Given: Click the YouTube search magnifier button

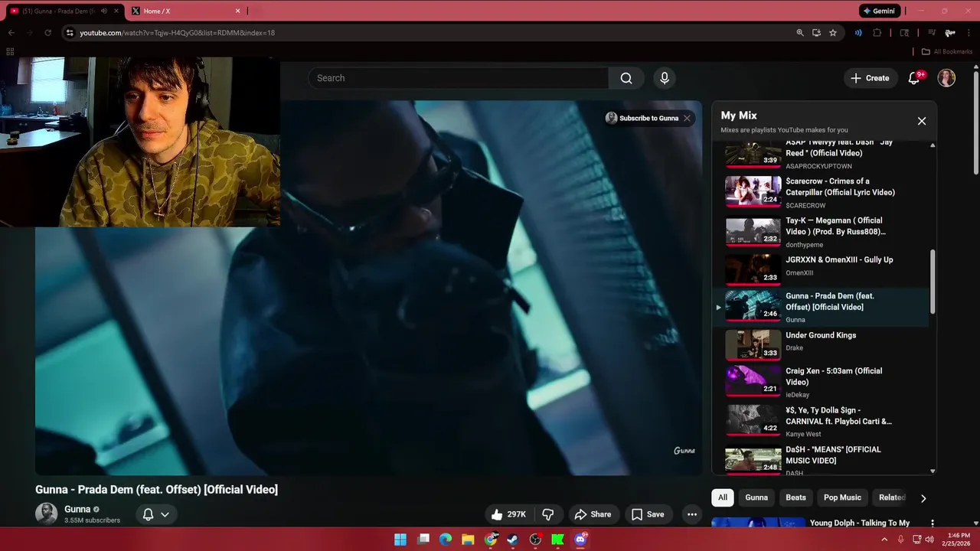Looking at the screenshot, I should tap(626, 78).
